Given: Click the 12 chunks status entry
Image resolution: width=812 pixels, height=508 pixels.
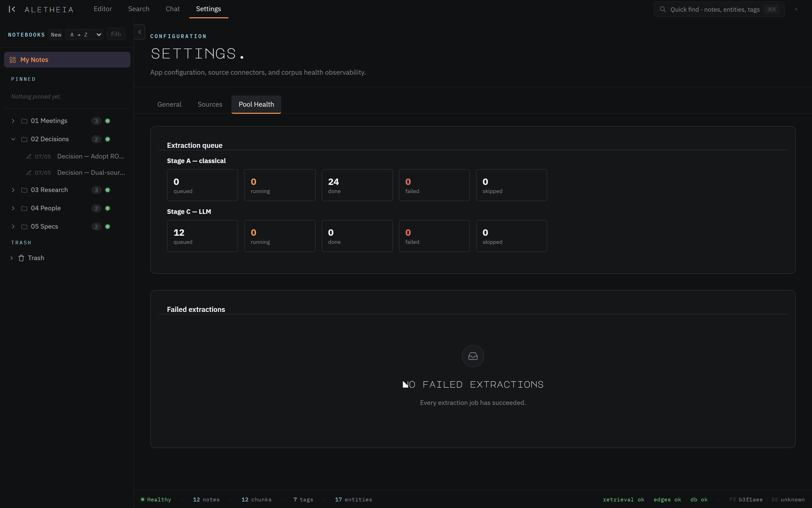Looking at the screenshot, I should 256,500.
